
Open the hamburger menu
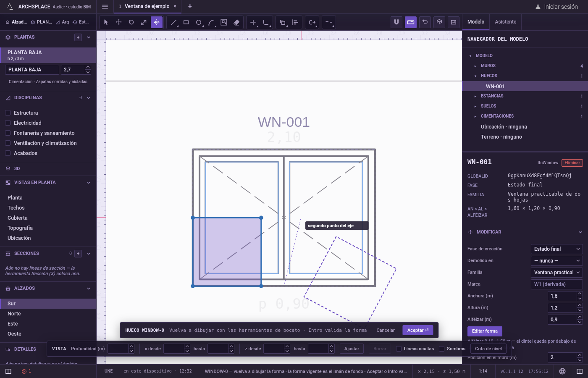(x=105, y=6)
